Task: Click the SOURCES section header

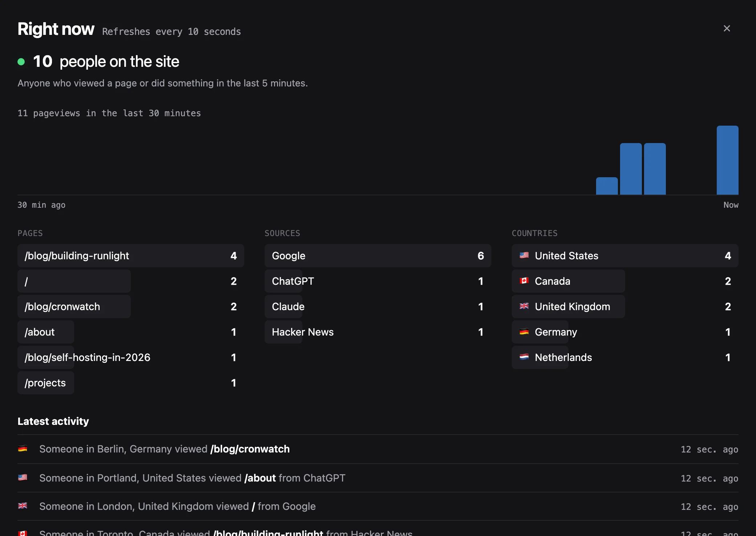Action: click(x=282, y=233)
